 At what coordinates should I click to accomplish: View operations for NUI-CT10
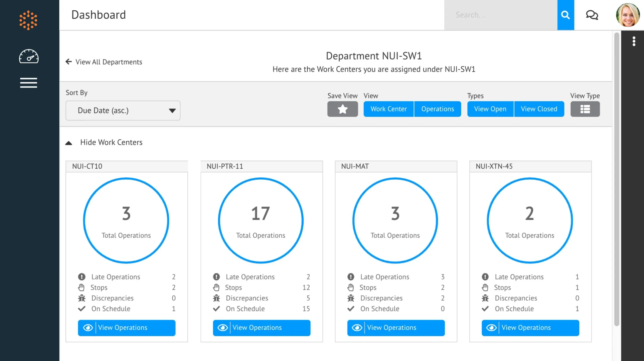point(127,328)
